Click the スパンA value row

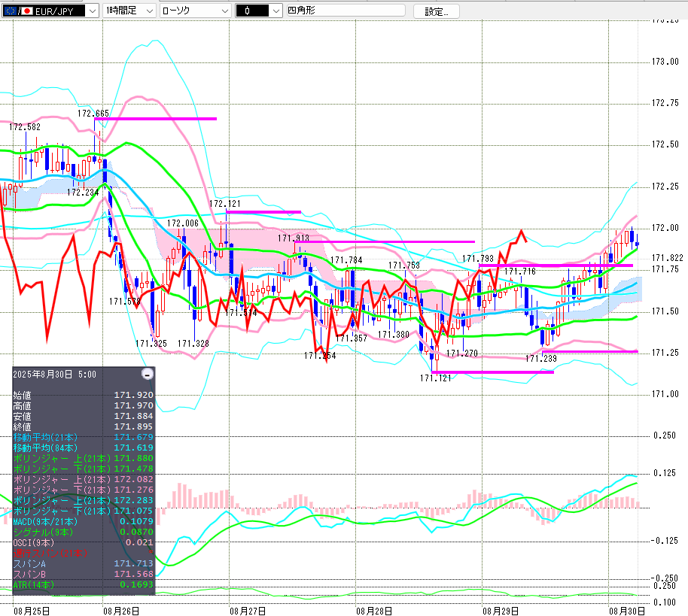click(x=84, y=563)
